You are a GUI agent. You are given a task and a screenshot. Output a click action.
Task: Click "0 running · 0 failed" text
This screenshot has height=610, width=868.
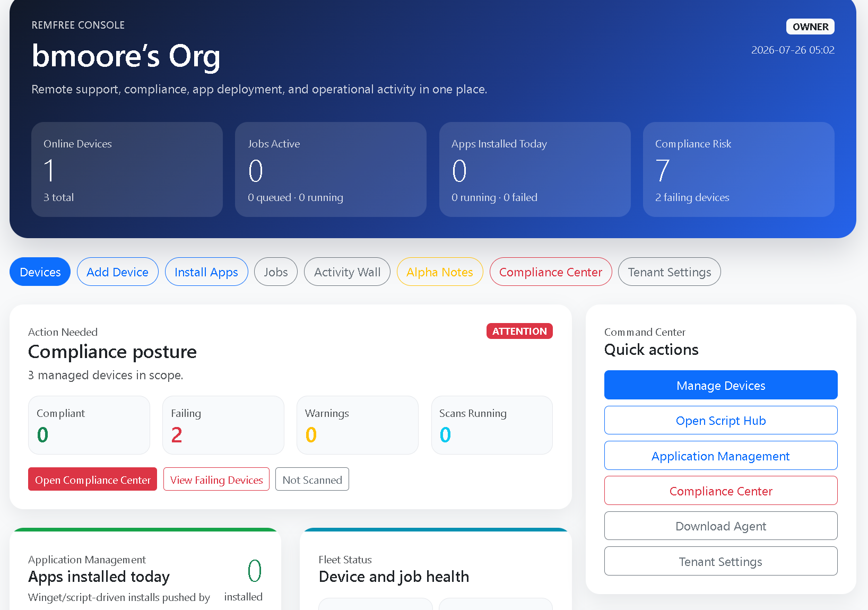coord(494,197)
